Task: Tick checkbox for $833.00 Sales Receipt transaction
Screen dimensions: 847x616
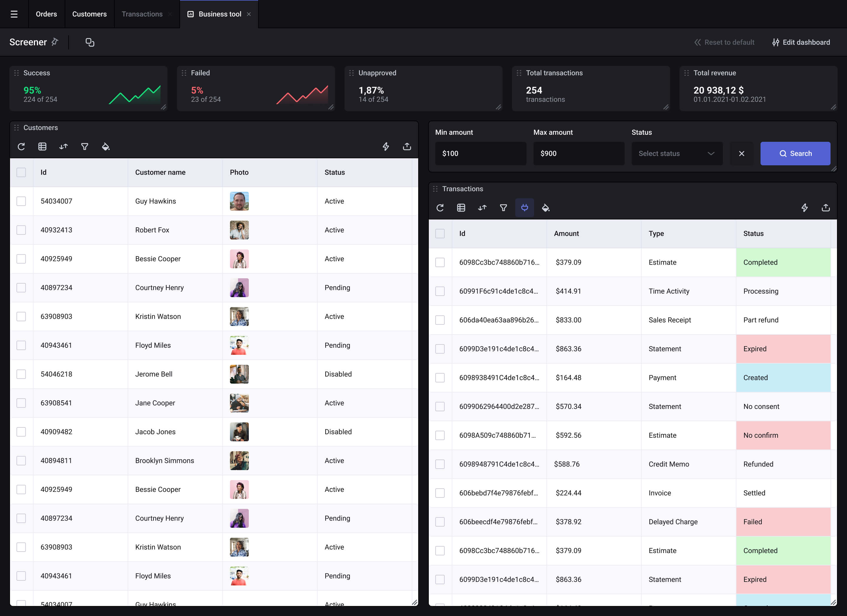Action: coord(440,320)
